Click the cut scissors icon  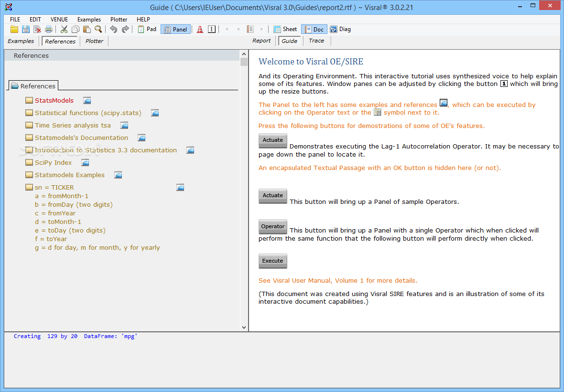point(64,30)
